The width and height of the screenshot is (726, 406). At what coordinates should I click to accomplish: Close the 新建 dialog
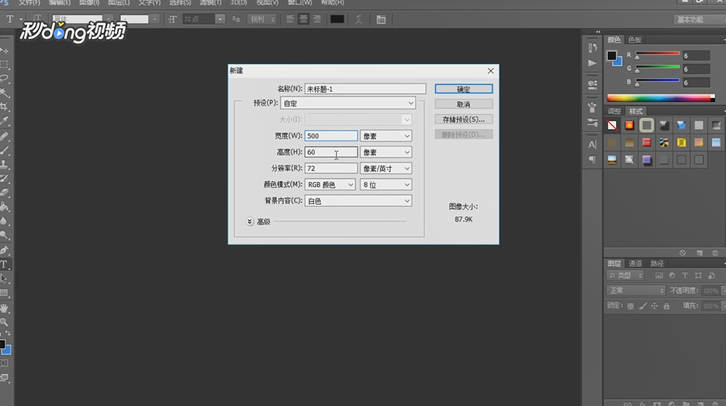tap(490, 71)
